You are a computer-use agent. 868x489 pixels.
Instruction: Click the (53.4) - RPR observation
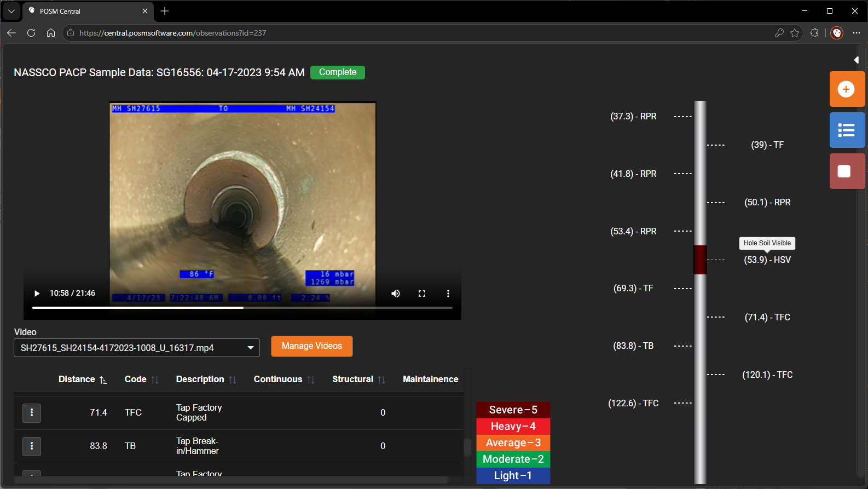(x=633, y=232)
